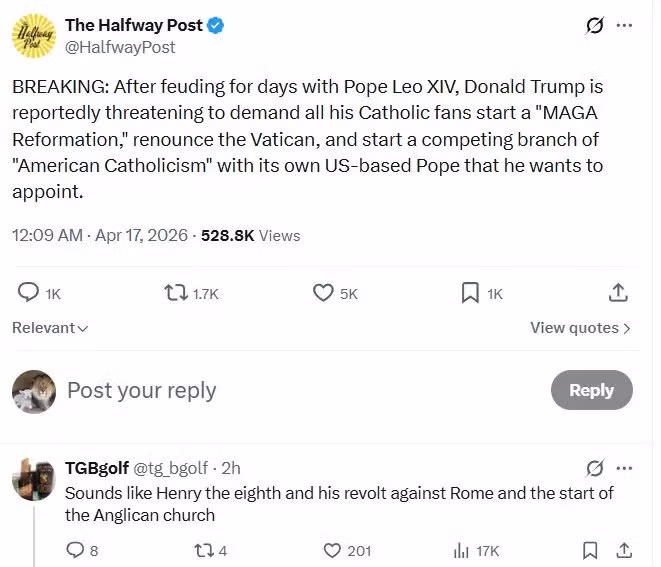This screenshot has width=661, height=567.
Task: Open Grok icon on the main post
Action: (595, 26)
